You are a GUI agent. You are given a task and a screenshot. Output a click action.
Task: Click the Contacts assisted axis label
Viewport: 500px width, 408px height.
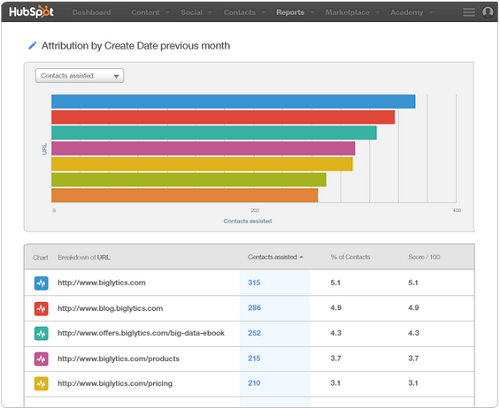pyautogui.click(x=248, y=221)
